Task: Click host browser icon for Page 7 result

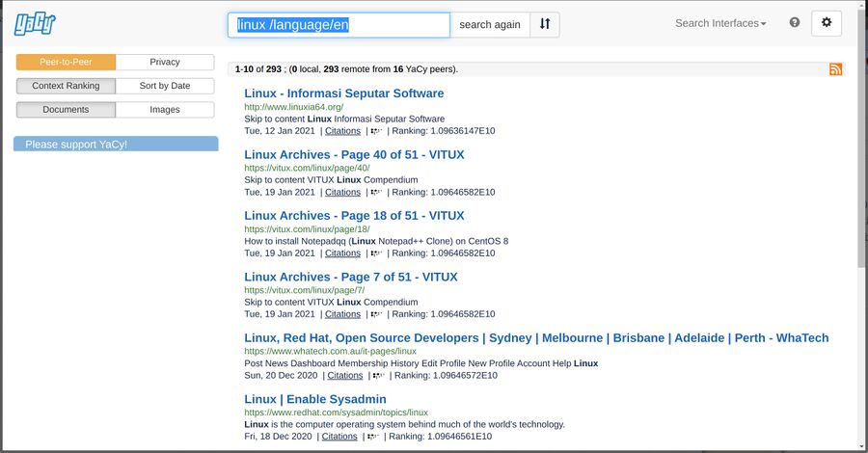Action: [x=376, y=314]
